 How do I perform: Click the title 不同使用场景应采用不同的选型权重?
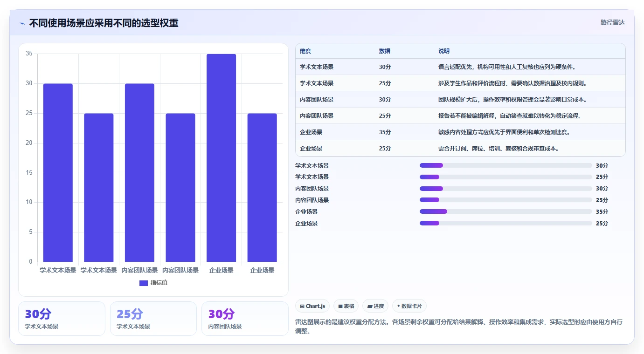[x=104, y=23]
